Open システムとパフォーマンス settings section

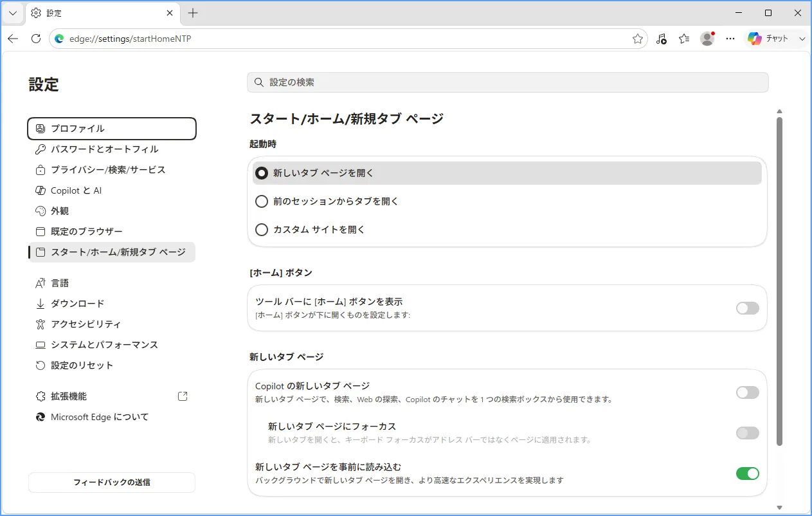[112, 345]
